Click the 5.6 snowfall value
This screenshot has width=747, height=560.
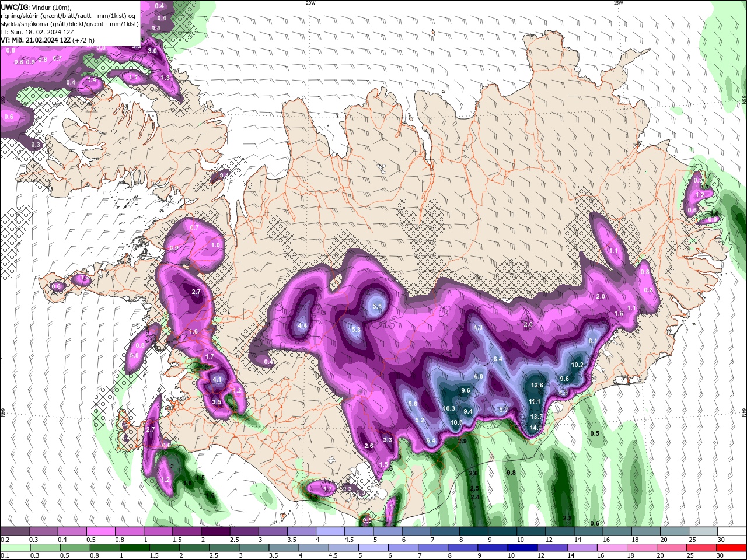[x=413, y=404]
